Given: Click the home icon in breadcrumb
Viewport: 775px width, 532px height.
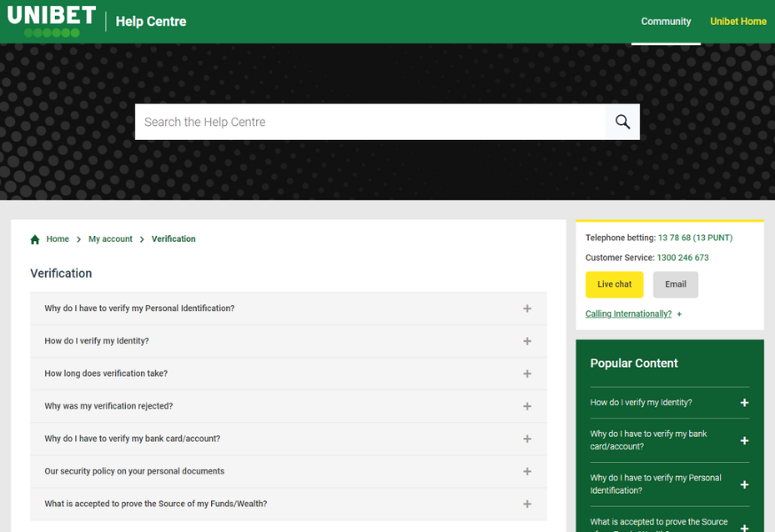Looking at the screenshot, I should [35, 239].
